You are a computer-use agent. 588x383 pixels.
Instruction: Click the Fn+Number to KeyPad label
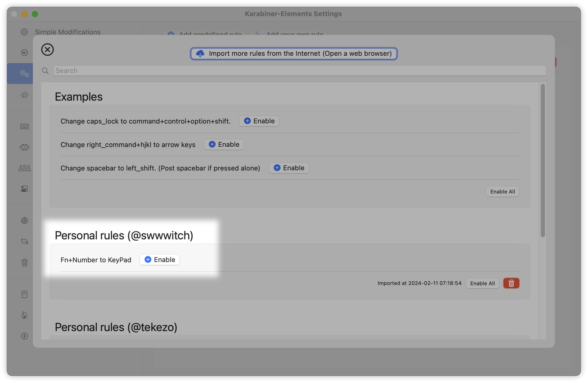pos(96,260)
